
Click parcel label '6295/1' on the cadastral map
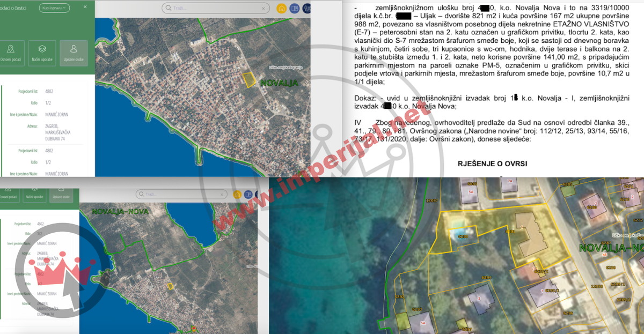pos(552,291)
